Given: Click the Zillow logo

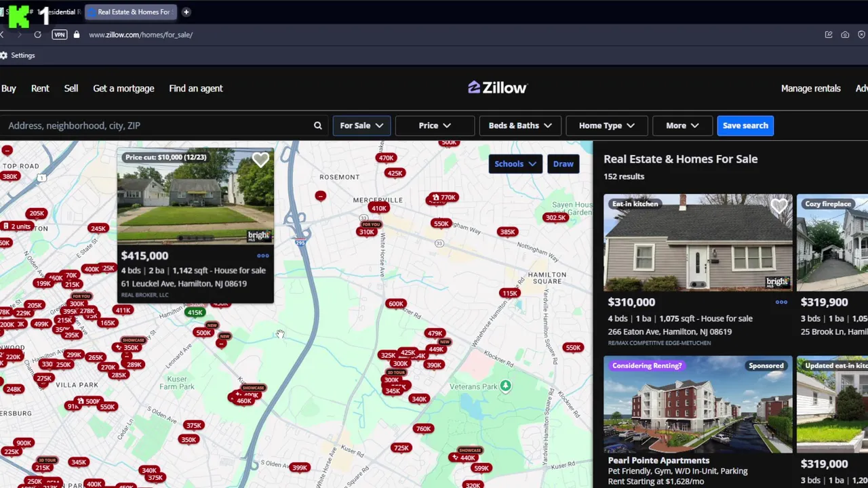Looking at the screenshot, I should pos(497,87).
